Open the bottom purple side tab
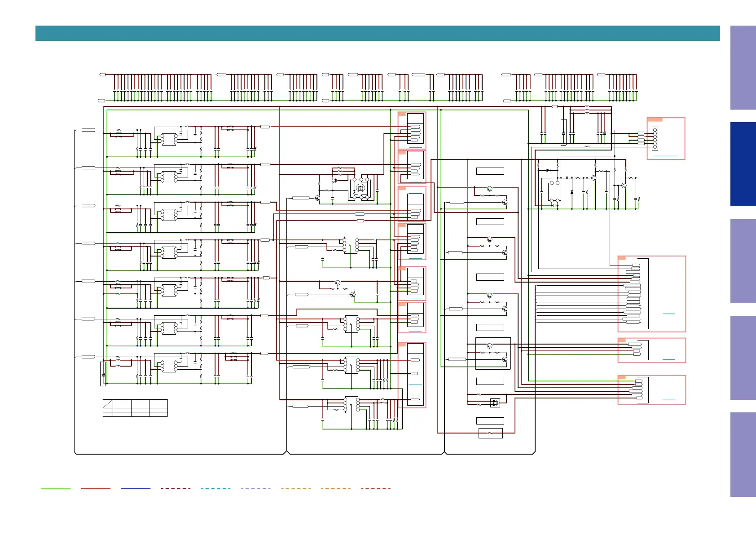This screenshot has height=535, width=756. (743, 455)
